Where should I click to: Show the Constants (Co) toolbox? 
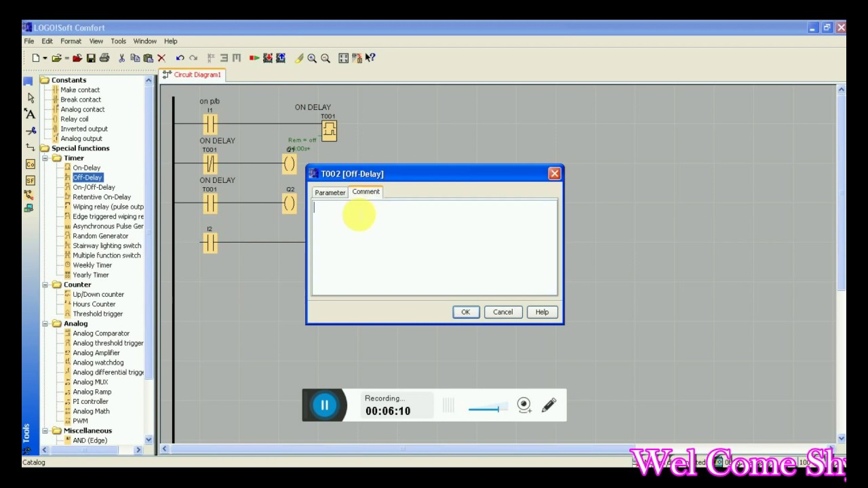tap(30, 164)
